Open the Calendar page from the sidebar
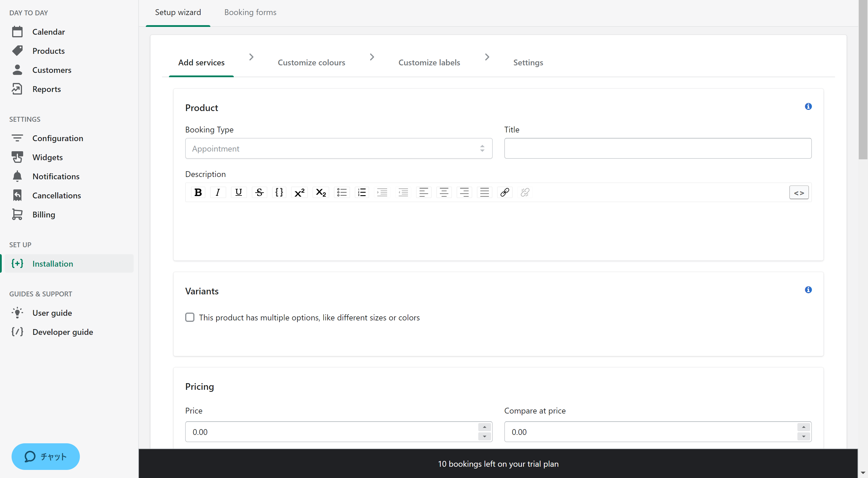This screenshot has height=478, width=868. pyautogui.click(x=49, y=32)
